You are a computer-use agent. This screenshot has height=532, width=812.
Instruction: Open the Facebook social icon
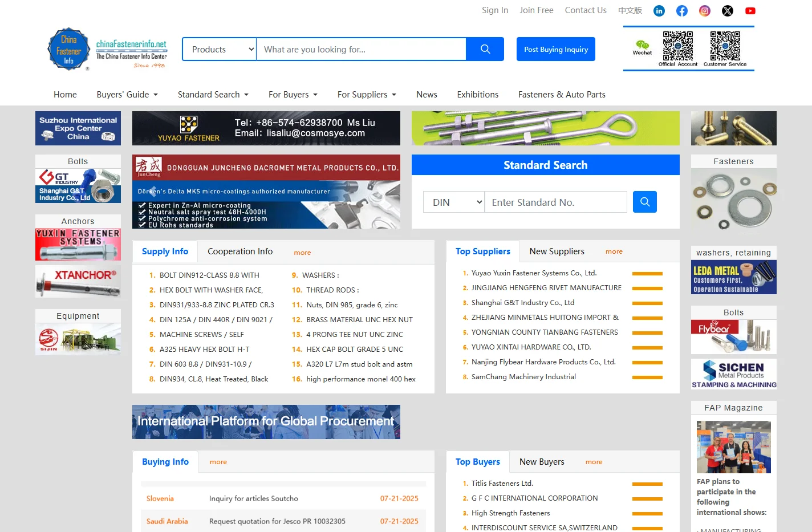(x=682, y=11)
